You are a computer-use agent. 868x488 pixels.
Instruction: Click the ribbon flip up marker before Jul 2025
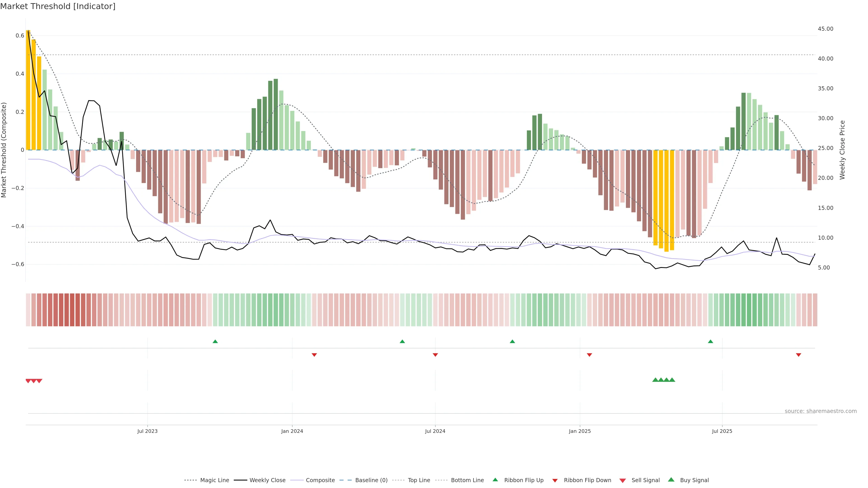[x=710, y=342]
